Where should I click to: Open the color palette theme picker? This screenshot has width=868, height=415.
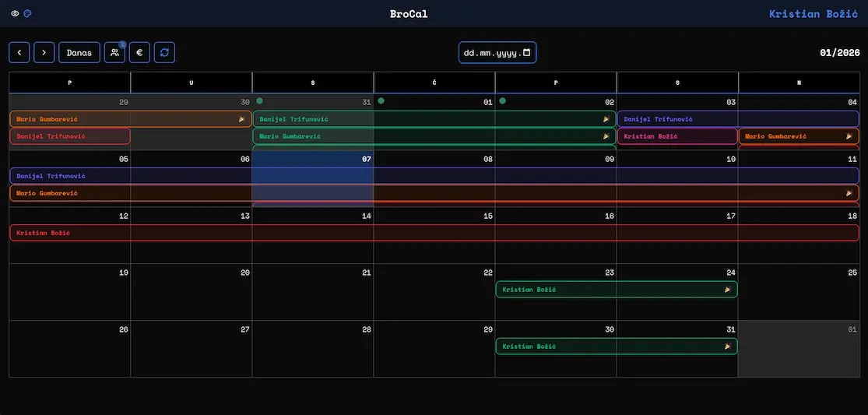pos(27,13)
